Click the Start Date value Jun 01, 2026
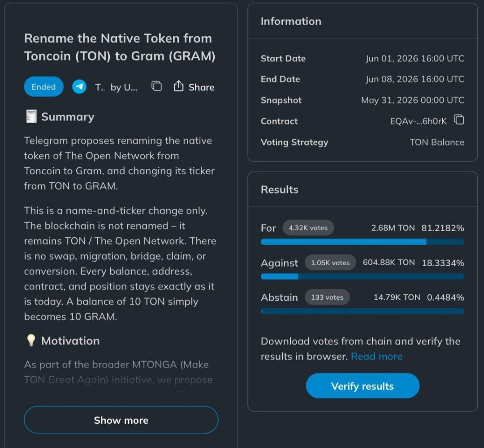Screen dimensions: 484x448 (415, 58)
